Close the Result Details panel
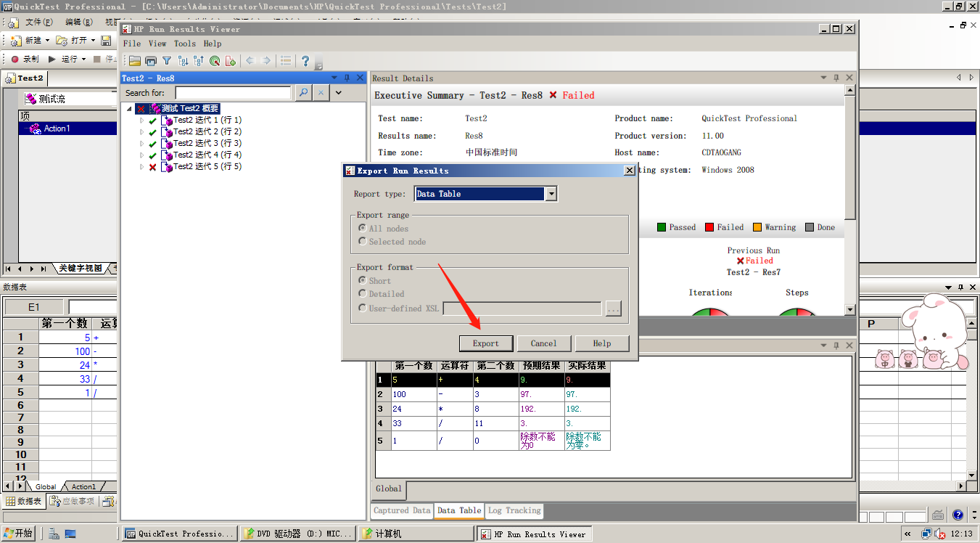 coord(849,78)
